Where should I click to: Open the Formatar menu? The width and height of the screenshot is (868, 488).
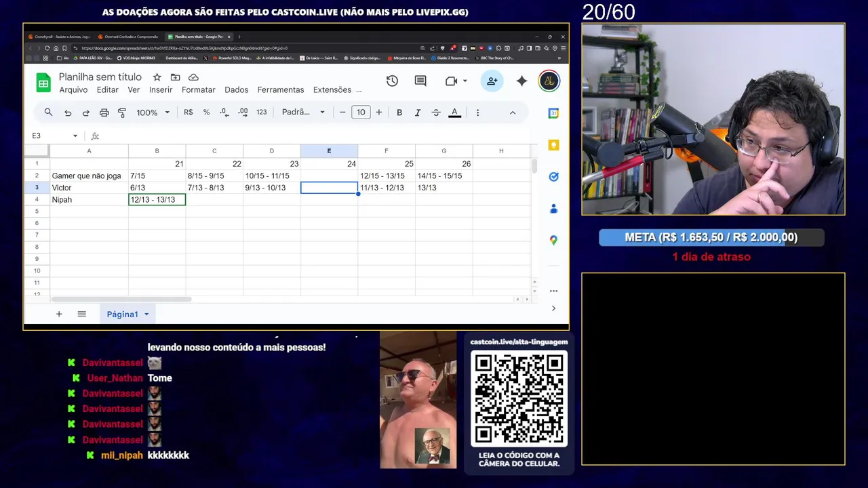pyautogui.click(x=198, y=90)
